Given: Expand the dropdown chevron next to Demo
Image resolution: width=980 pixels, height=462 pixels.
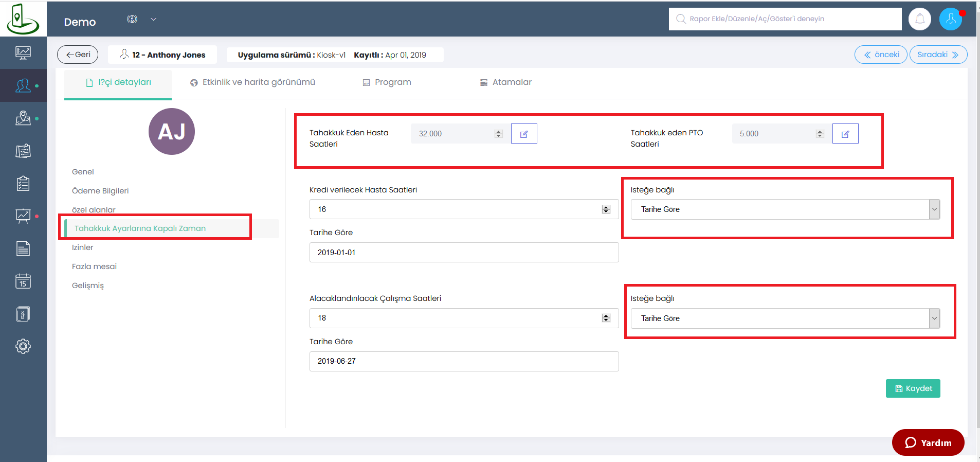Looking at the screenshot, I should 153,20.
